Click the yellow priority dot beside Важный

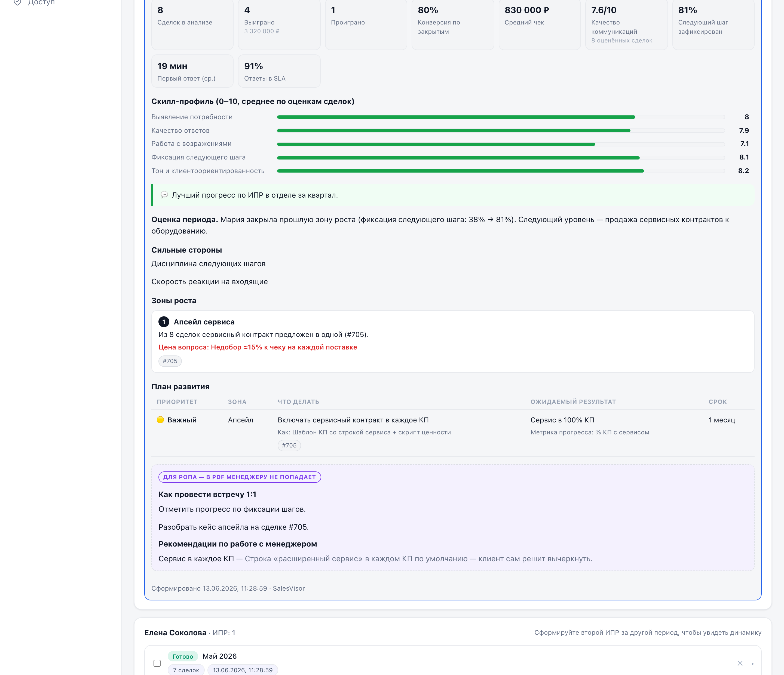coord(160,420)
